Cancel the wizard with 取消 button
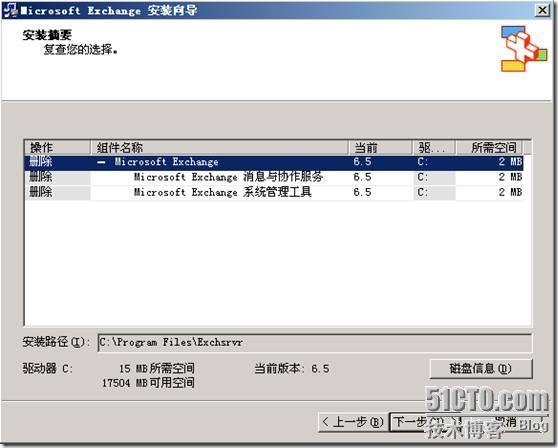The image size is (558, 448). pyautogui.click(x=506, y=422)
